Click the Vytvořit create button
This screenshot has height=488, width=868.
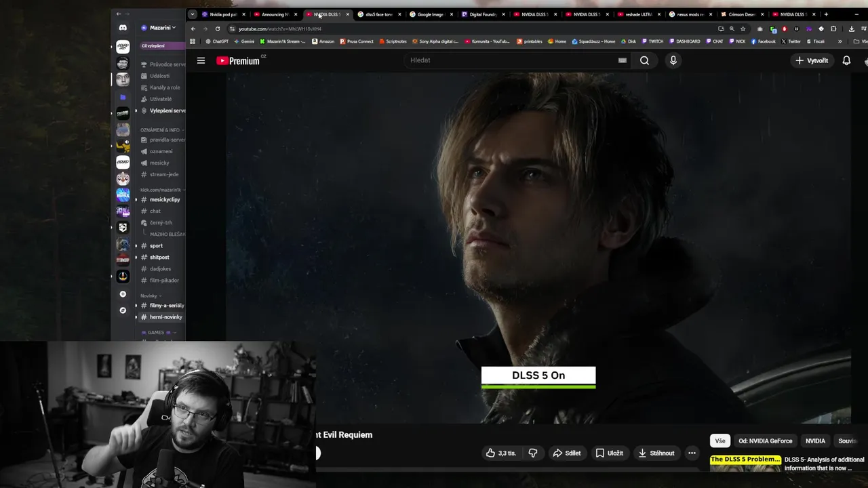(x=812, y=60)
